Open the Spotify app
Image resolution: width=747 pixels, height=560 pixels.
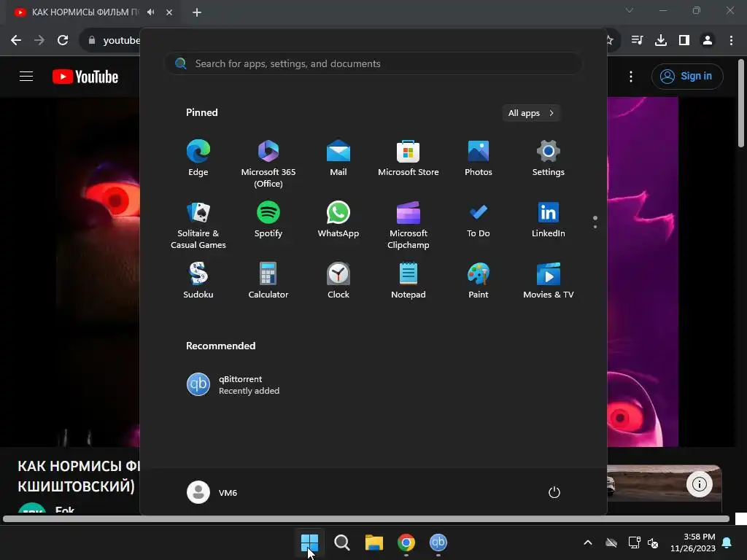268,219
